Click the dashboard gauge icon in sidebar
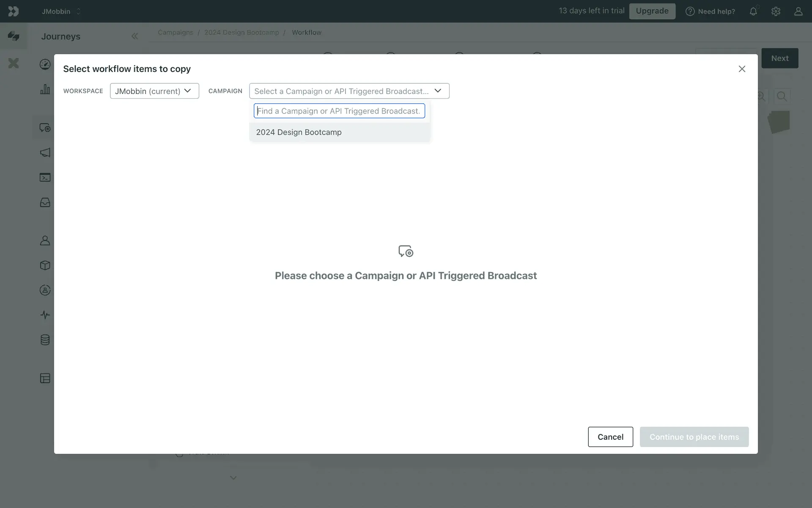Screen dimensions: 812x508 [45, 64]
